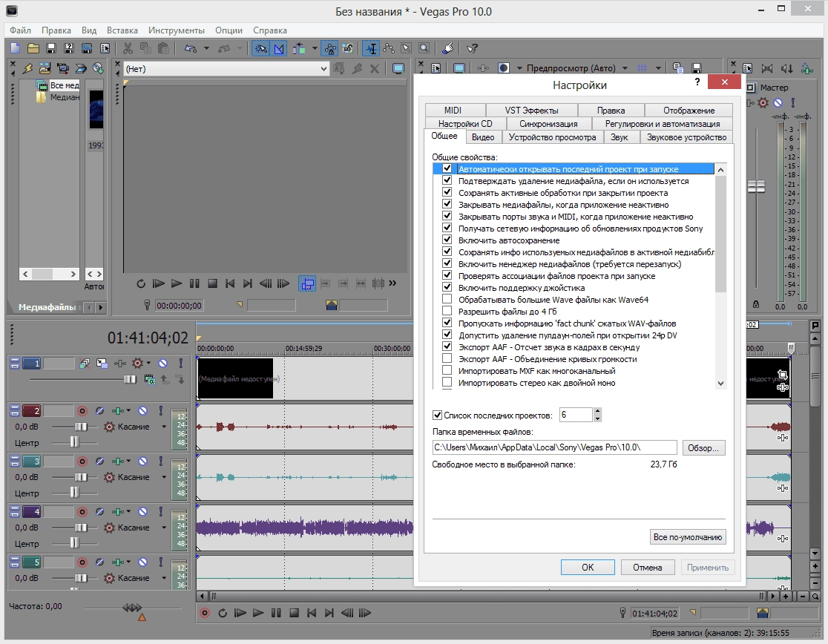Save the project with the floppy disk icon
828x644 pixels.
51,48
